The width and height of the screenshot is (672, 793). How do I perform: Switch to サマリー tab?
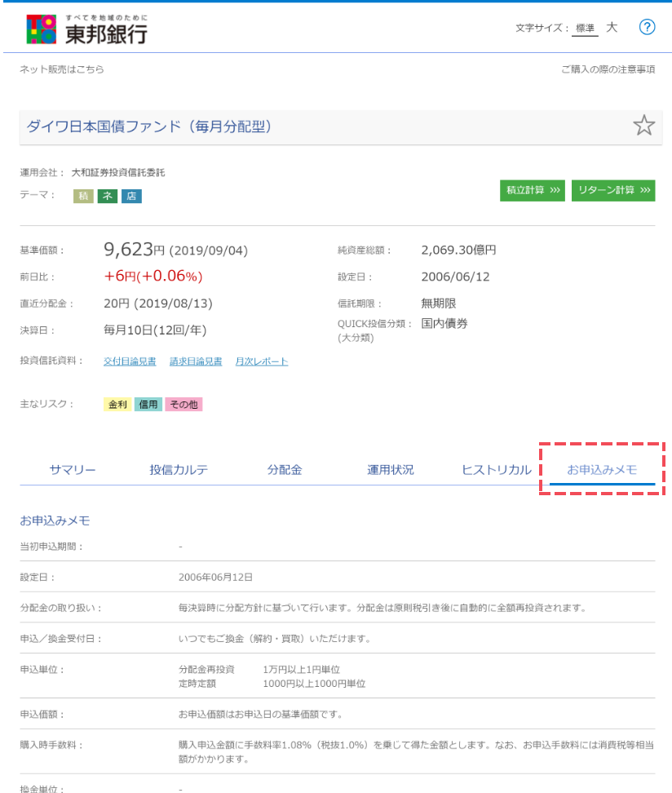point(73,470)
